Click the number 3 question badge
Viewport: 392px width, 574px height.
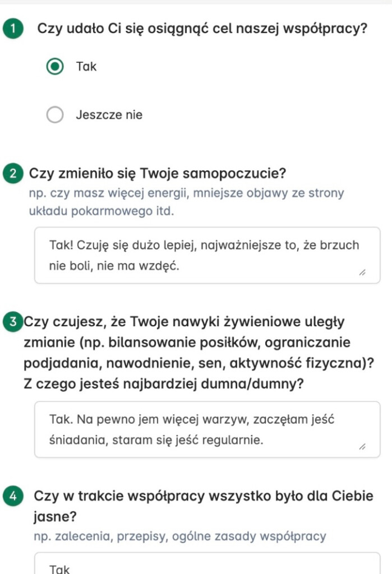12,322
